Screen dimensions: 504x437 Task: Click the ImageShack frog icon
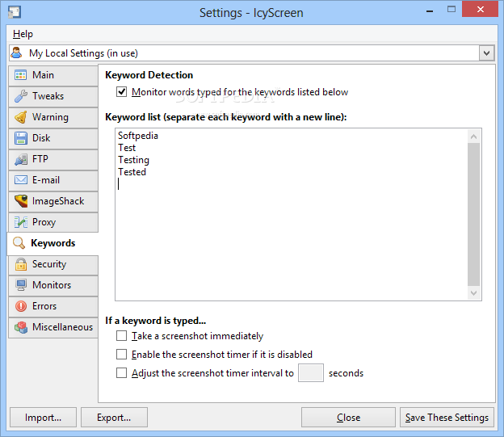point(20,201)
